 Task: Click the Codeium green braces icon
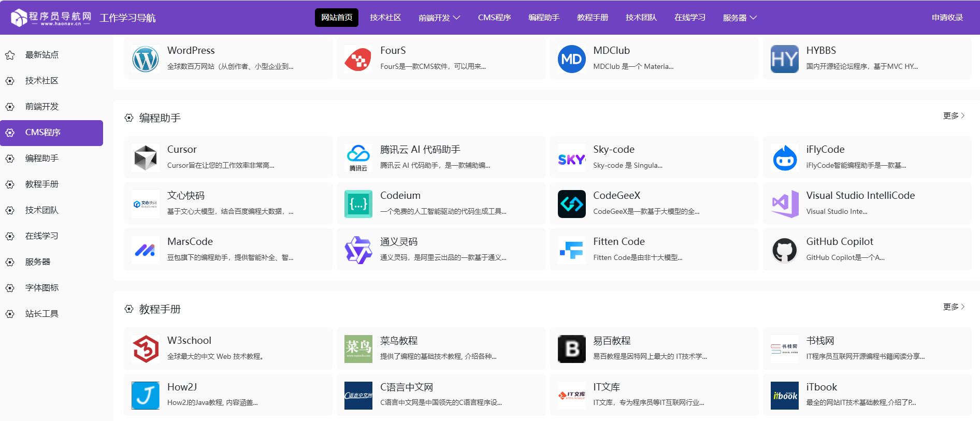click(358, 204)
